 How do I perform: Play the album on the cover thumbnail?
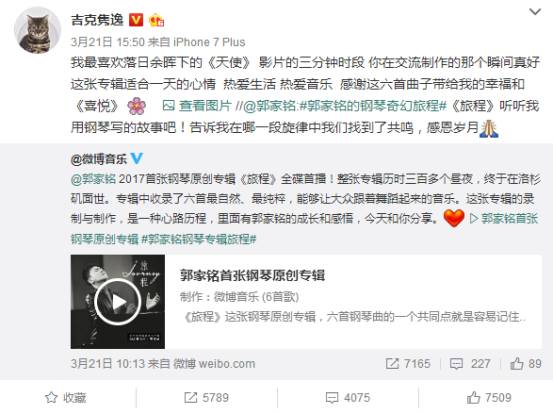118,302
